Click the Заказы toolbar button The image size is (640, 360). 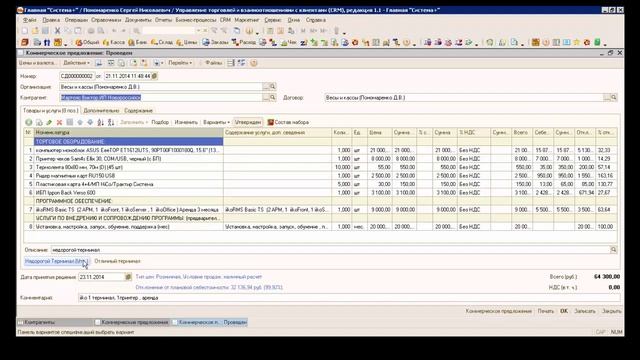coord(215,42)
